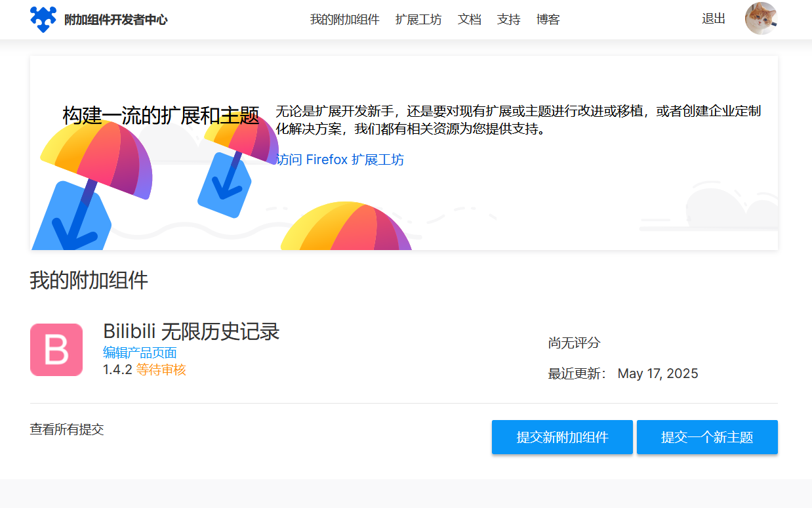Screen dimensions: 812x508
Task: Click the pink Bilibili add-on icon
Action: tap(56, 350)
